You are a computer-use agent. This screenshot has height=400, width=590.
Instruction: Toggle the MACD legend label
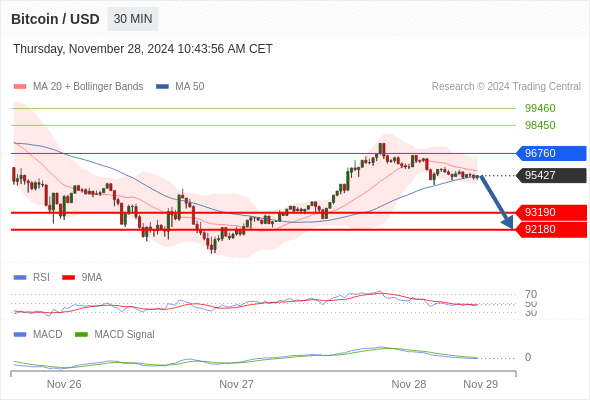pos(48,335)
